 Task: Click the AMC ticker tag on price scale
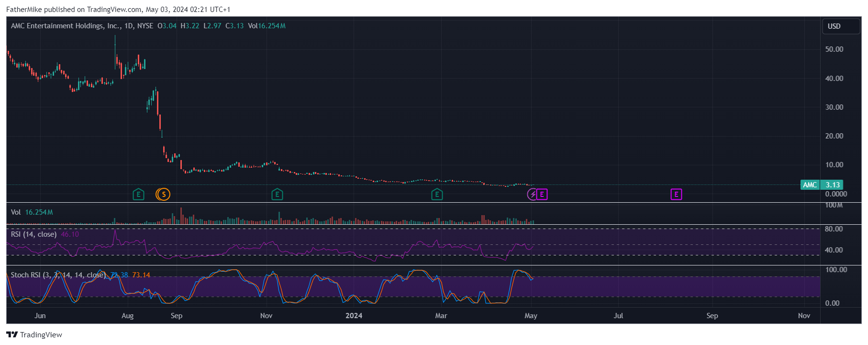pyautogui.click(x=810, y=185)
